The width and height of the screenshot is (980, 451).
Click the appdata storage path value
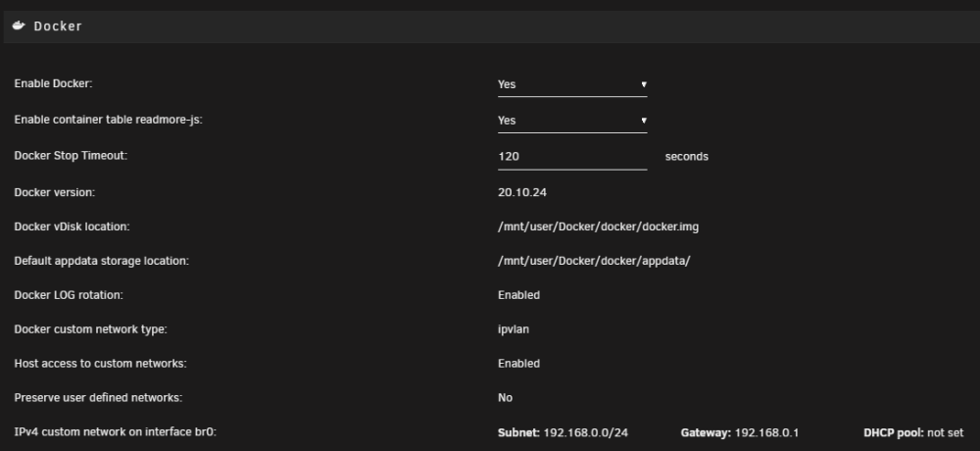click(594, 262)
